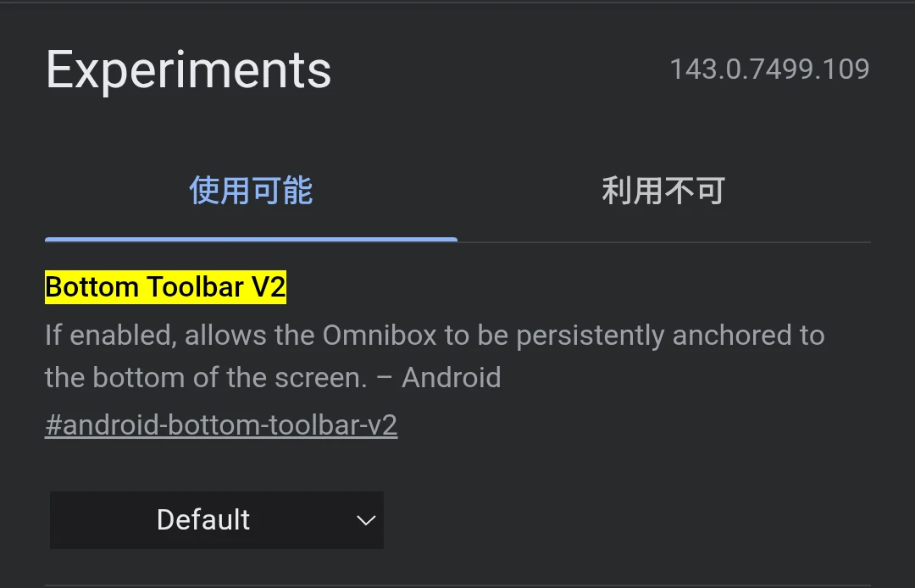Click the Experiments page heading

click(188, 69)
